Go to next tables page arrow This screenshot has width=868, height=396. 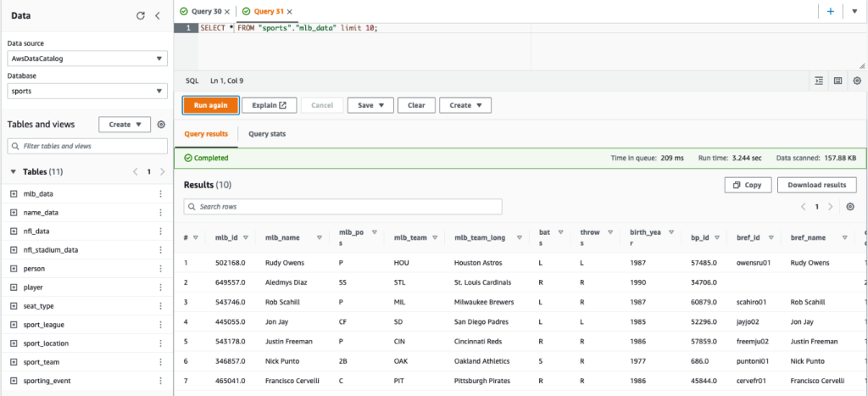click(x=162, y=172)
